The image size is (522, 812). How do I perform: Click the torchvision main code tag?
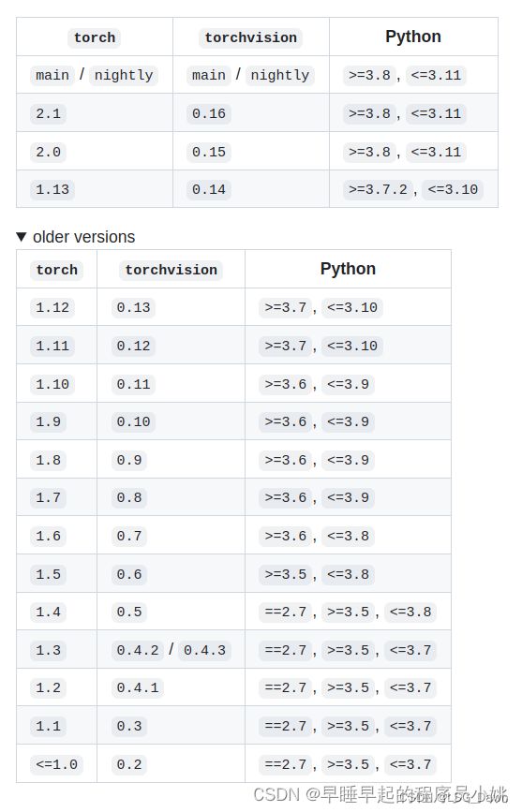tap(208, 75)
